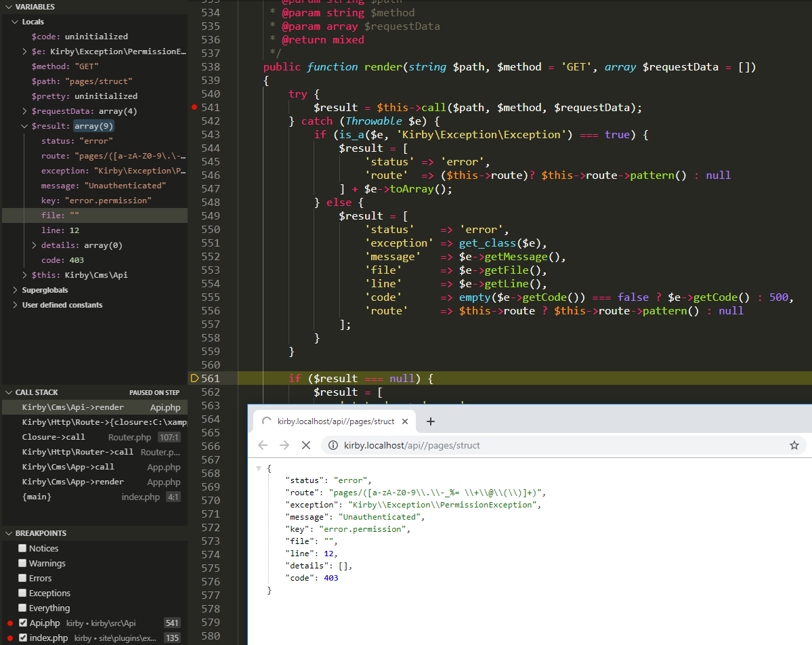This screenshot has height=645, width=812.
Task: Collapse the Locals variables tree
Action: [15, 21]
